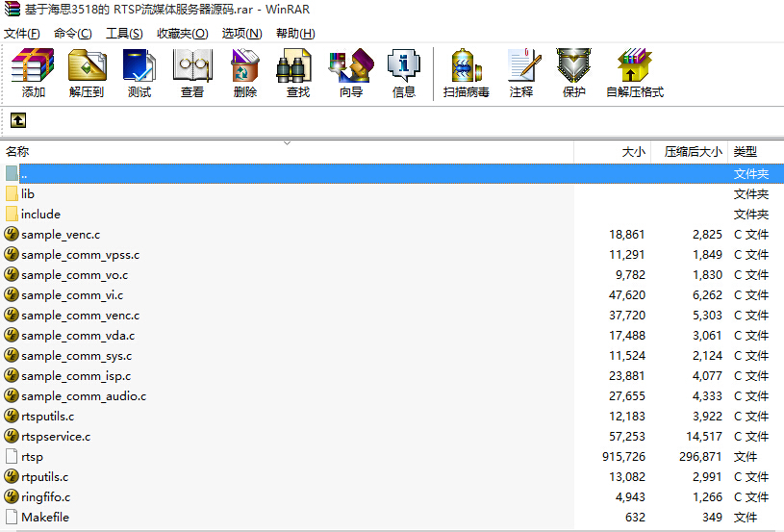Click the Add (添加) toolbar icon
This screenshot has height=532, width=784.
click(x=33, y=65)
